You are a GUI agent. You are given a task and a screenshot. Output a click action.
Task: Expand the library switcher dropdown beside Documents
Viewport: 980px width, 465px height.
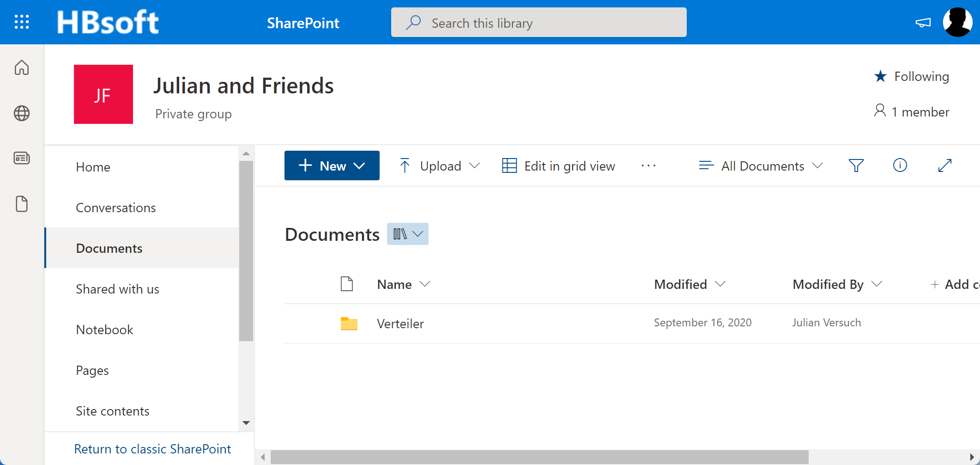tap(407, 234)
